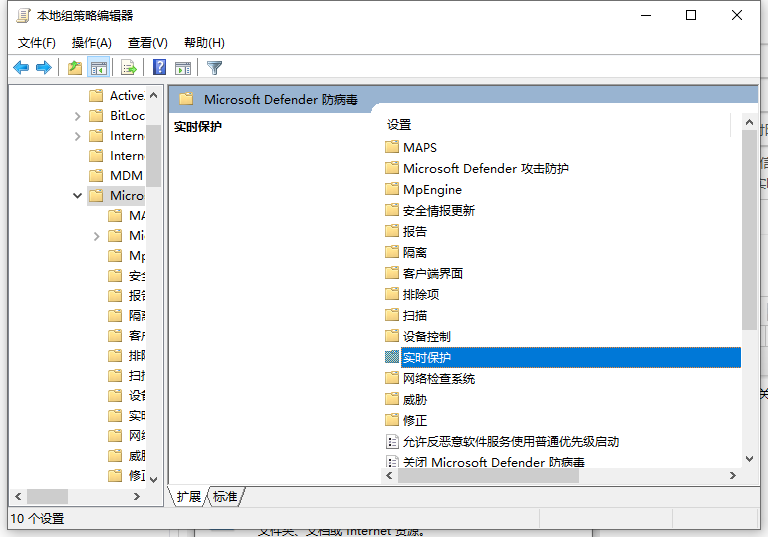Click MDM folder icon in tree
The image size is (768, 537).
coord(96,175)
